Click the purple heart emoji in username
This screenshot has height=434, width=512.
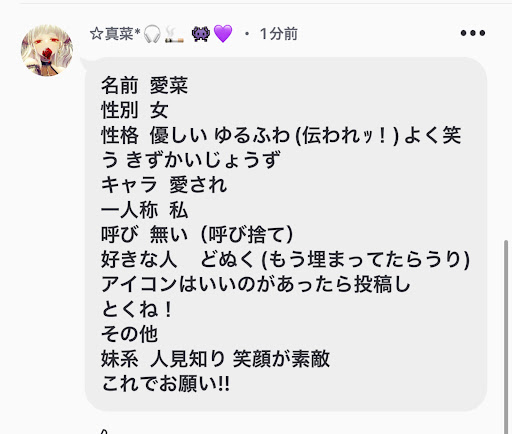coord(223,34)
